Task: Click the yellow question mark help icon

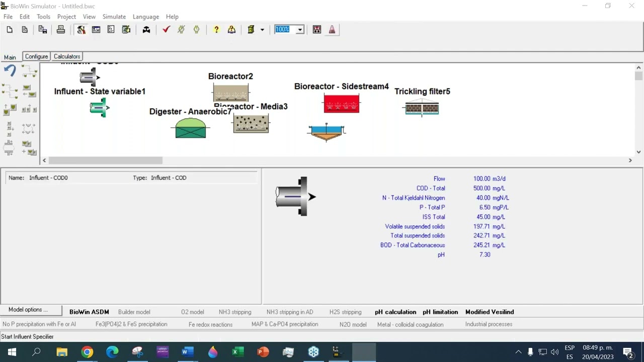Action: coord(216,30)
